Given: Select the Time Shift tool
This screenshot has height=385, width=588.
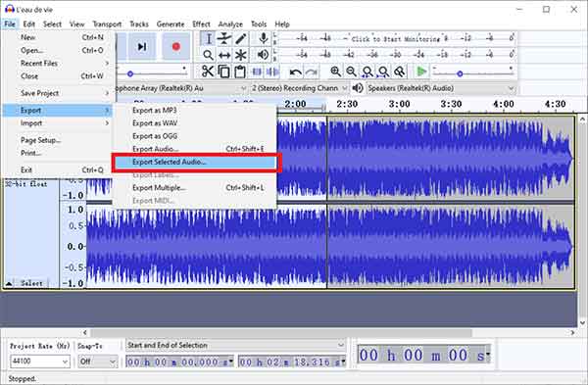Looking at the screenshot, I should [x=224, y=56].
